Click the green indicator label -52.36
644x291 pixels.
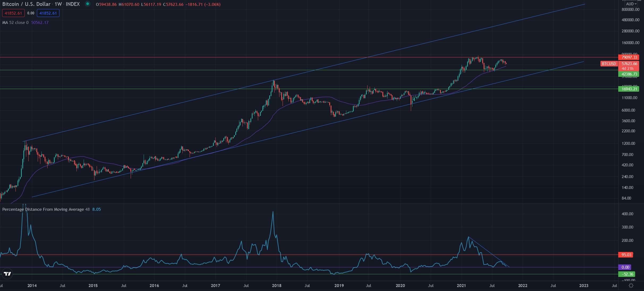tap(626, 274)
